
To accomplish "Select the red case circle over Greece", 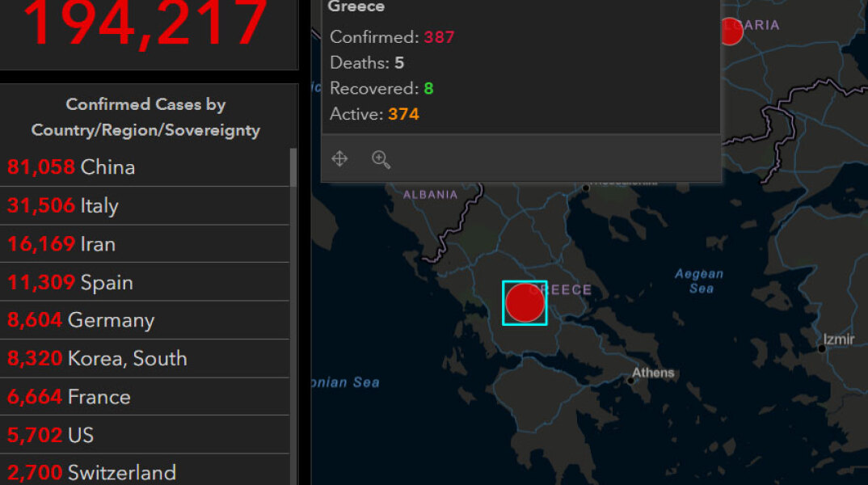I will point(525,303).
